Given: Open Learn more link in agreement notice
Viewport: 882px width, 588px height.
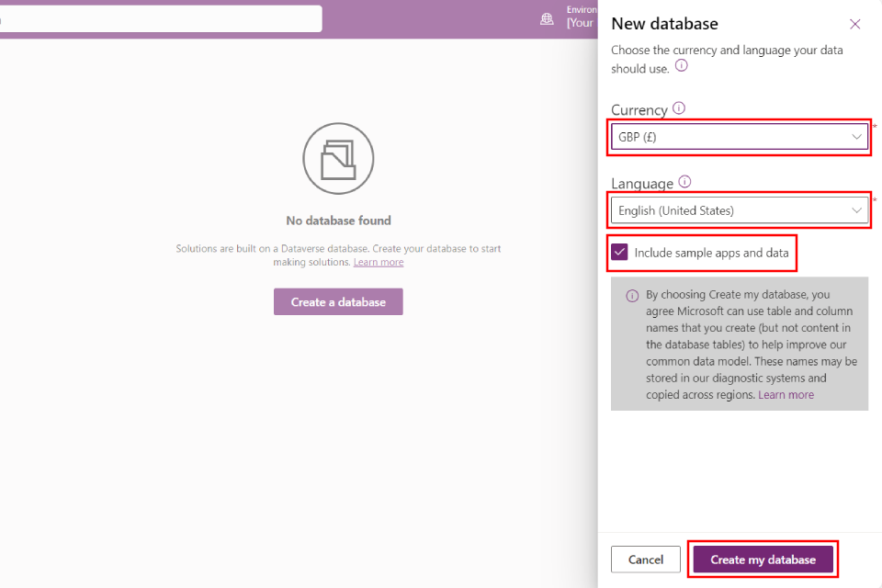Looking at the screenshot, I should [x=786, y=395].
